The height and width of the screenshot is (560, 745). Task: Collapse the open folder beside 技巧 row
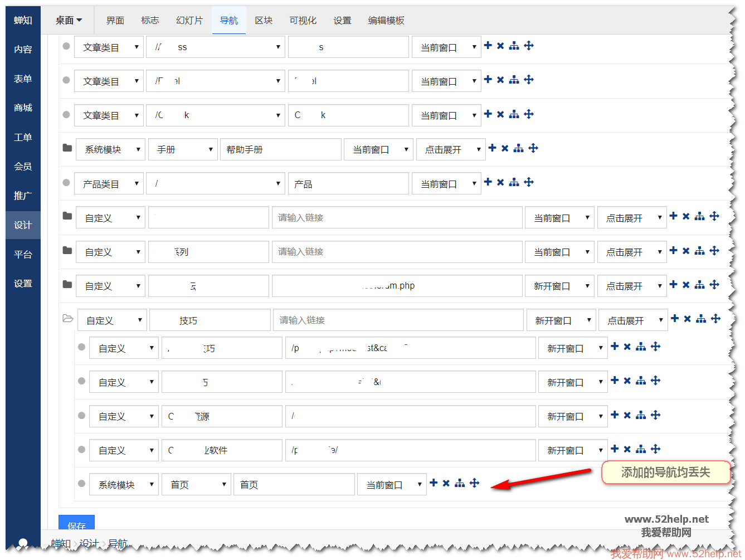tap(68, 319)
